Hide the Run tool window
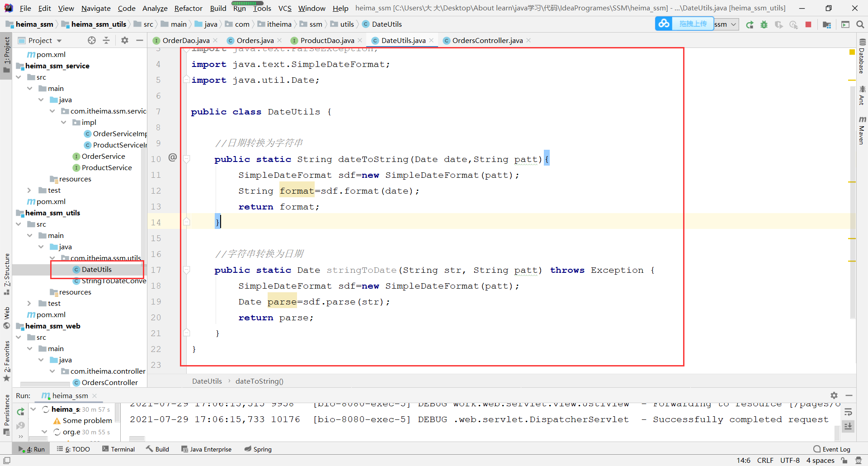This screenshot has height=466, width=868. 849,395
